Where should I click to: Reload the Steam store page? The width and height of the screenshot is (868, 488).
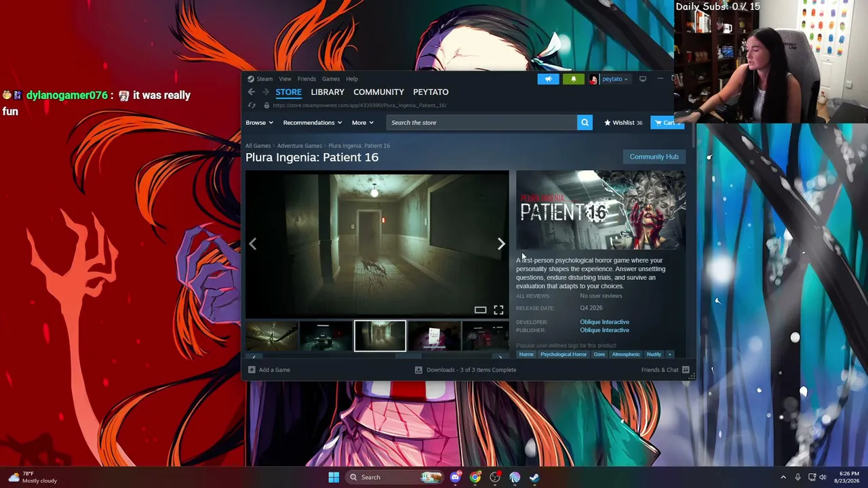[x=252, y=106]
